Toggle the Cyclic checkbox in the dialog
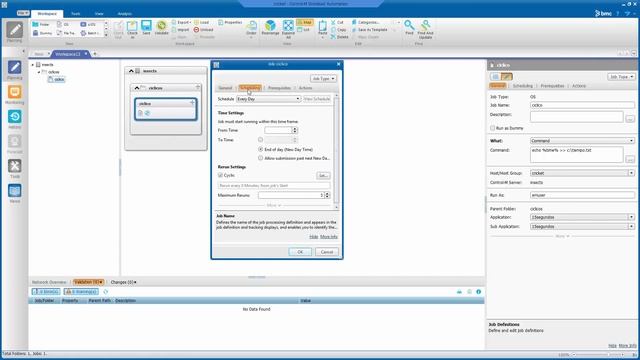 pyautogui.click(x=220, y=175)
